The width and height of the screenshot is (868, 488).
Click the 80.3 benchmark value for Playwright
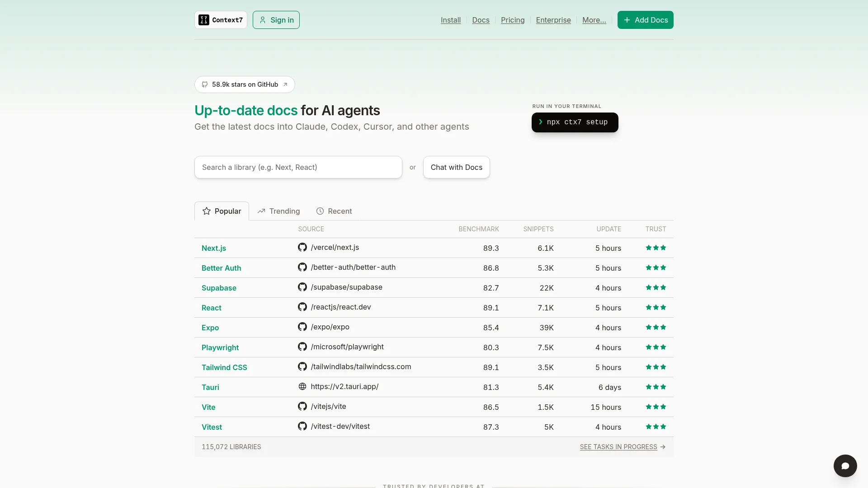pos(491,347)
